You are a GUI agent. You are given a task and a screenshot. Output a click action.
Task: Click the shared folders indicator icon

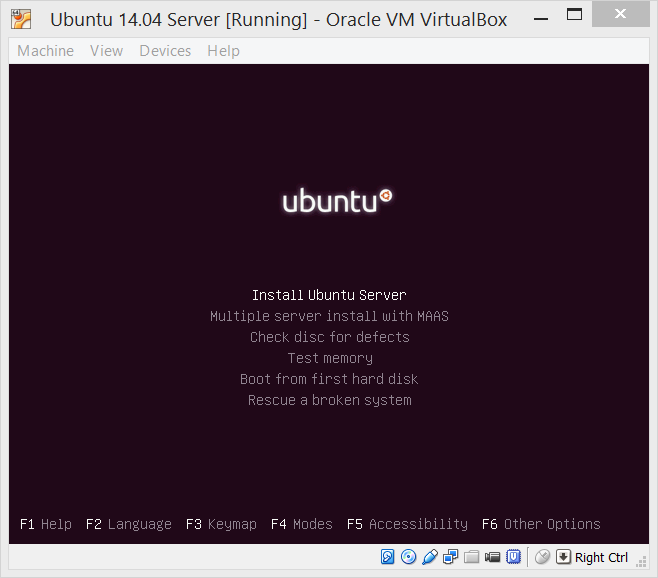(x=471, y=557)
